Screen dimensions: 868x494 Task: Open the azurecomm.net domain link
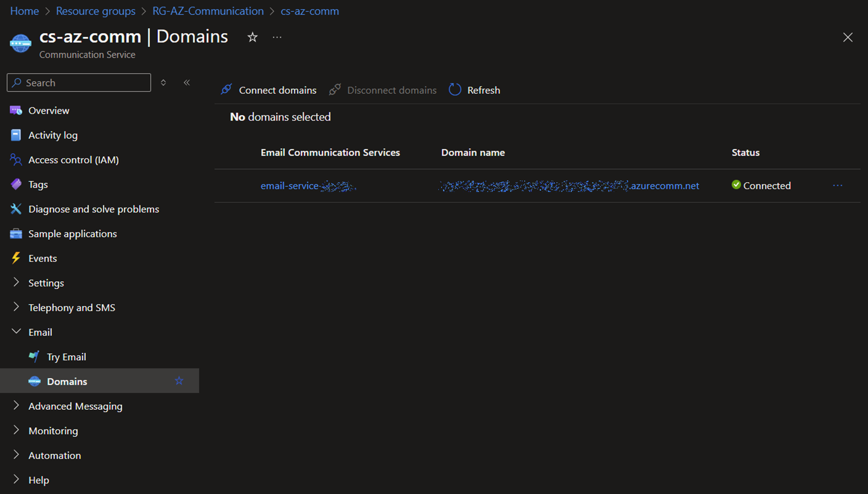[x=569, y=186]
